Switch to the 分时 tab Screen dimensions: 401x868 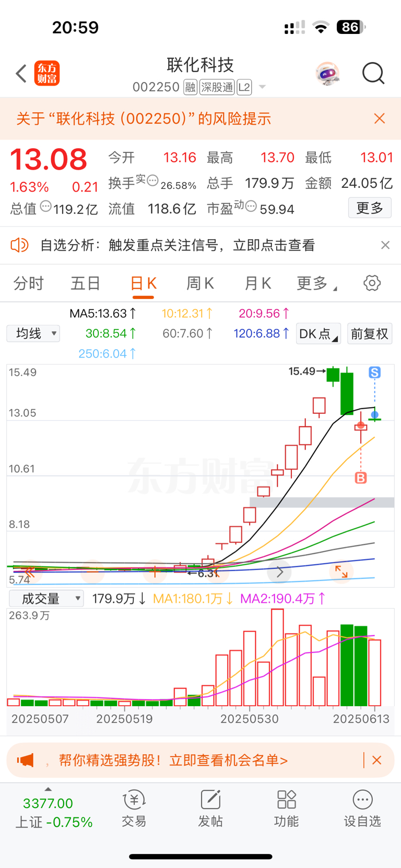(29, 283)
